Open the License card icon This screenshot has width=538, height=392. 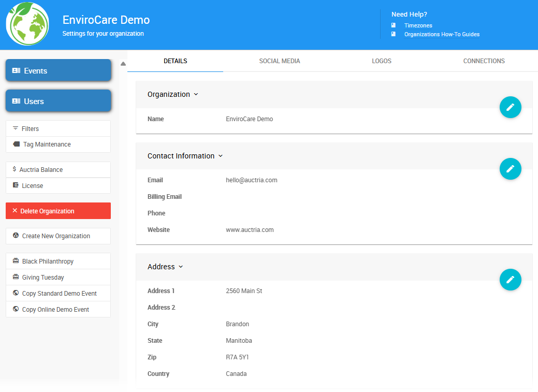(17, 185)
